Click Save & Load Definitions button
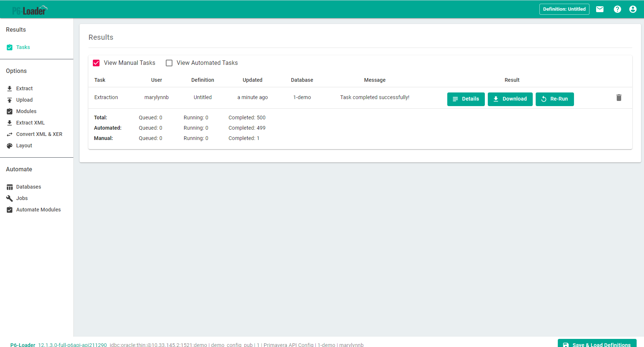644x347 pixels. 597,344
